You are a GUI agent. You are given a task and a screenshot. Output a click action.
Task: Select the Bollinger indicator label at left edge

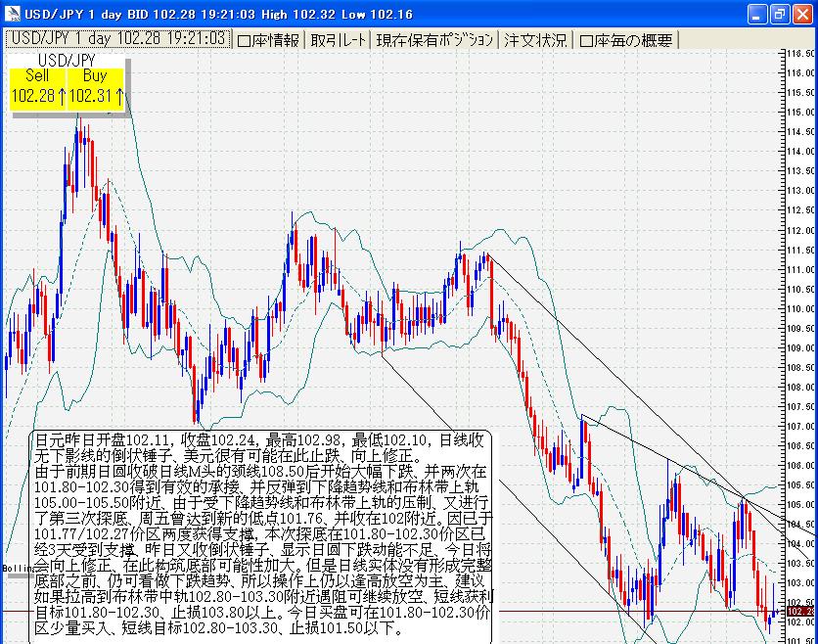pyautogui.click(x=12, y=567)
